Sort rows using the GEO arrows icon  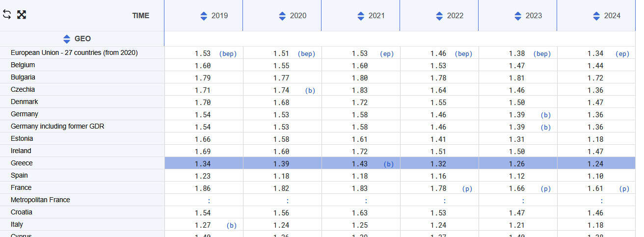67,39
